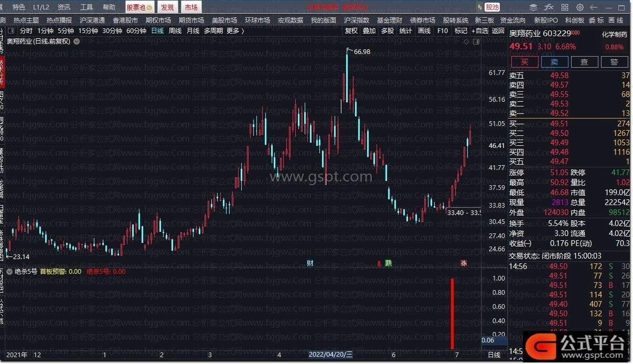The height and width of the screenshot is (364, 633).
Task: Open 资金流向 in navigation bar
Action: tap(513, 20)
